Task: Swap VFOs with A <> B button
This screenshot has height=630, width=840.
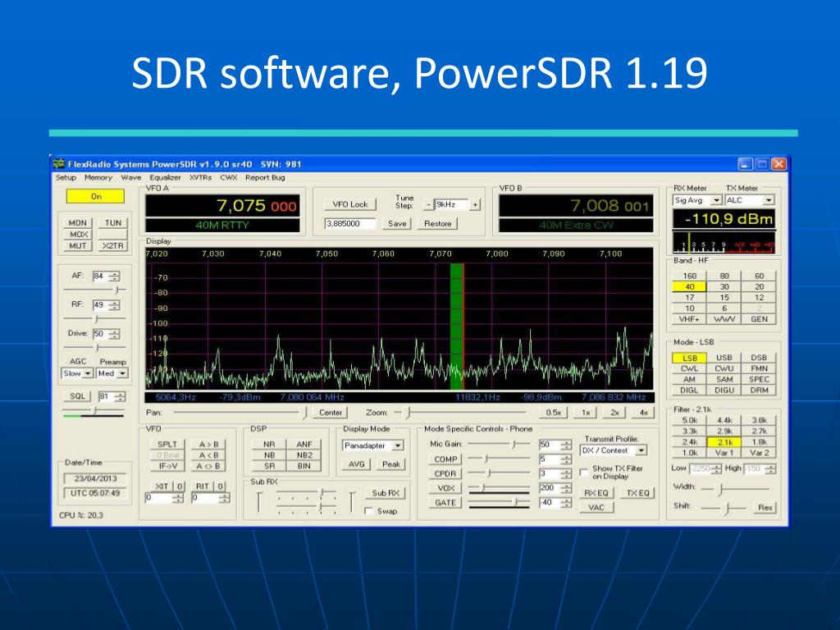Action: point(208,466)
